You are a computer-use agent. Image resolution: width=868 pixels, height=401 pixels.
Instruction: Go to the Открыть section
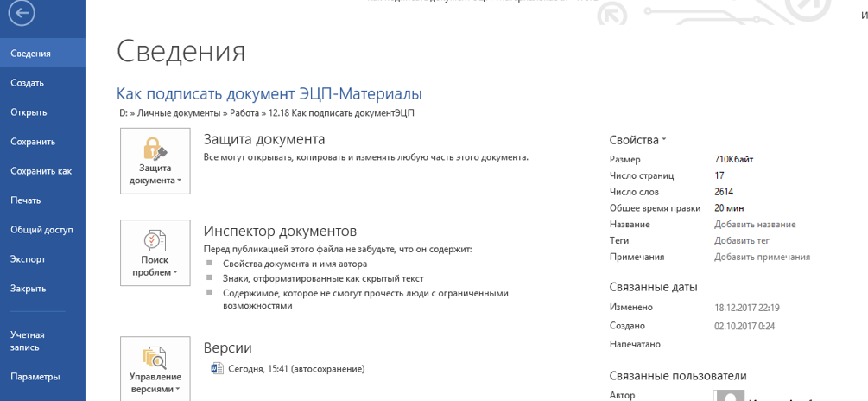coord(29,112)
